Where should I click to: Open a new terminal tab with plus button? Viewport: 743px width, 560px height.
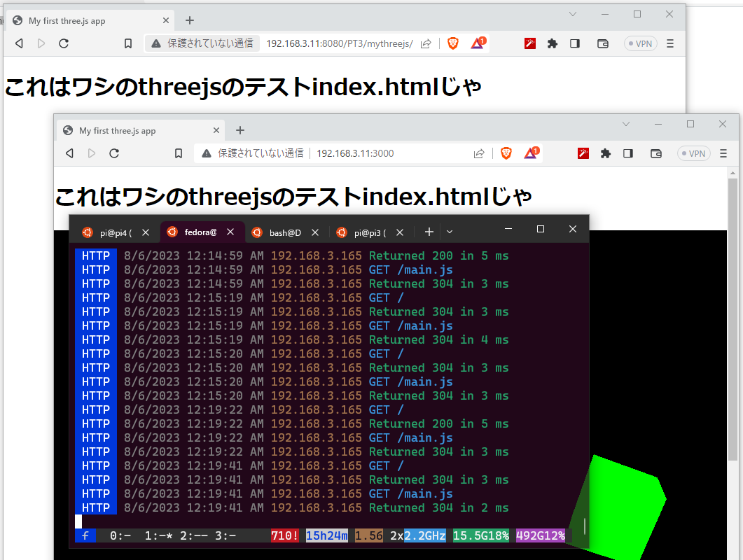tap(429, 231)
